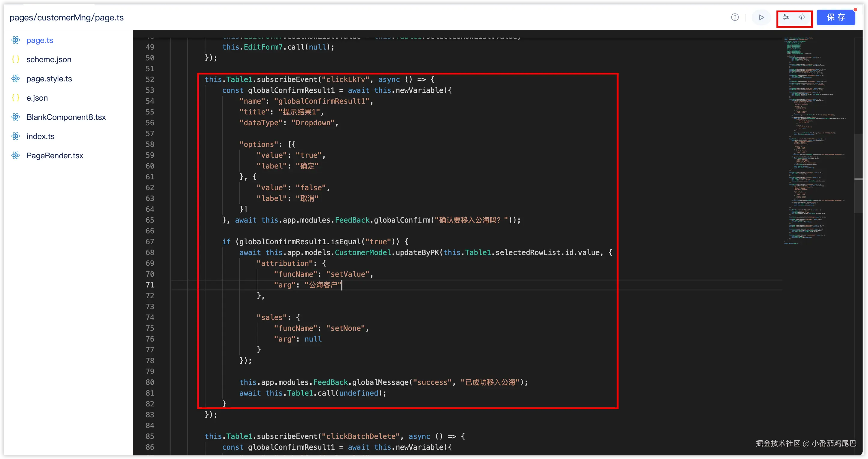Viewport: 868px width, 459px height.
Task: Open page.ts in file list
Action: coord(40,41)
